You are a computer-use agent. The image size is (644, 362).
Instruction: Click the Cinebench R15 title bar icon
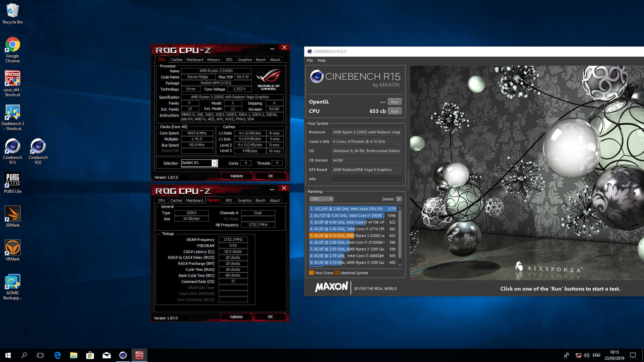310,51
